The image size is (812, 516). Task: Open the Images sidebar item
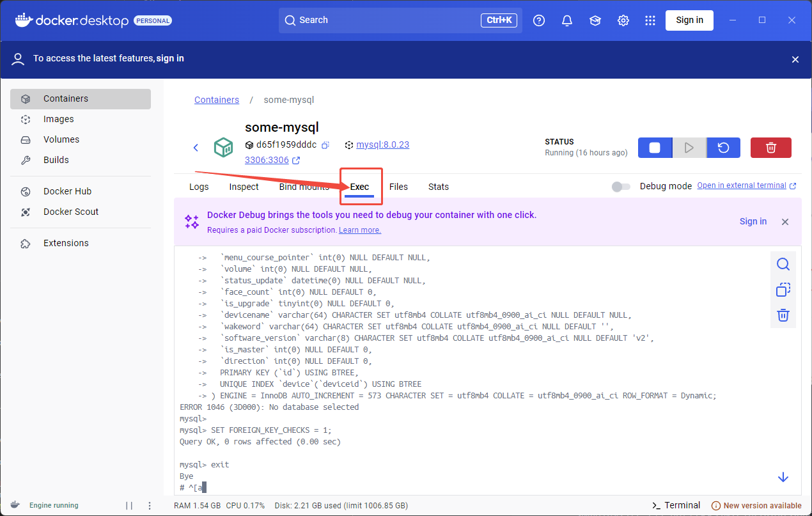pyautogui.click(x=81, y=119)
